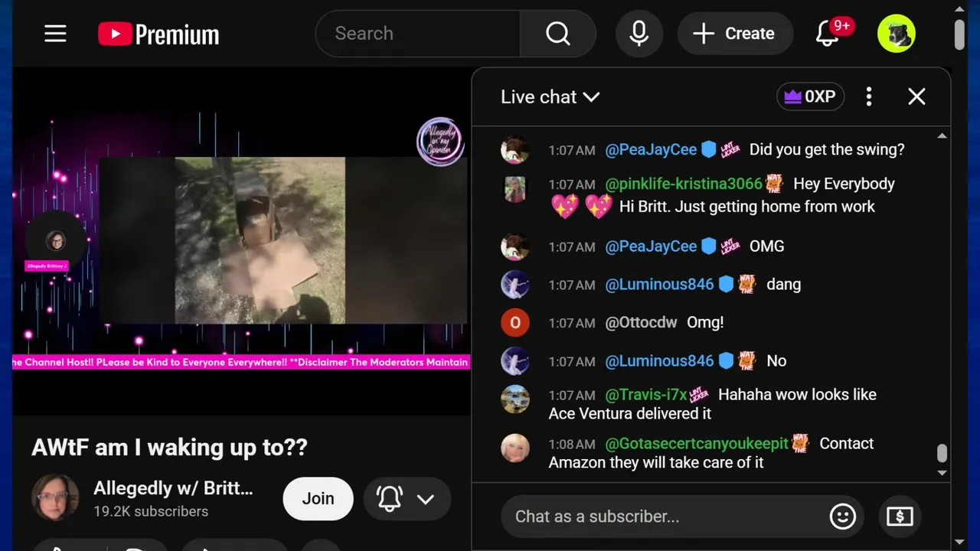The width and height of the screenshot is (980, 551).
Task: Expand the Live chat mode dropdown
Action: pos(550,96)
